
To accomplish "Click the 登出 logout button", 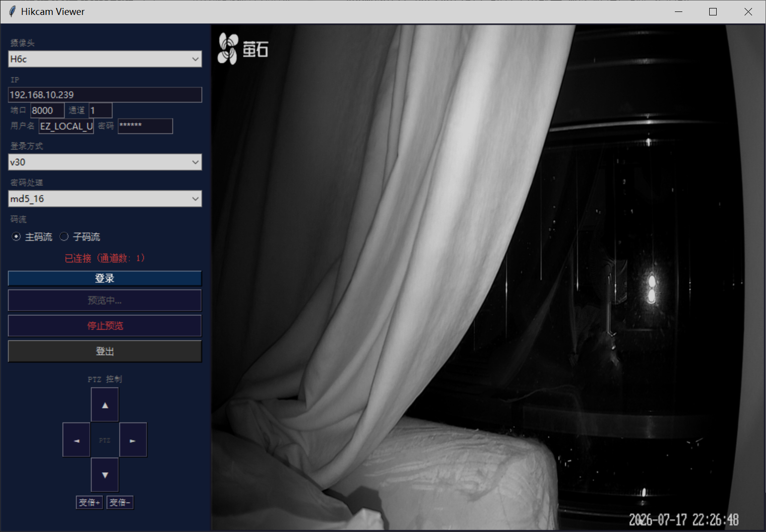I will pos(105,351).
